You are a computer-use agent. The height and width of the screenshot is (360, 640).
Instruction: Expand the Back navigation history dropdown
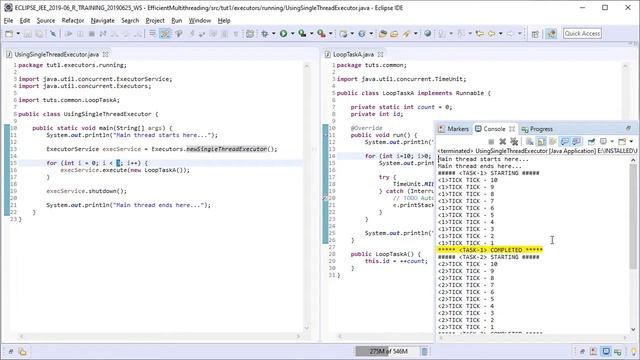point(500,34)
